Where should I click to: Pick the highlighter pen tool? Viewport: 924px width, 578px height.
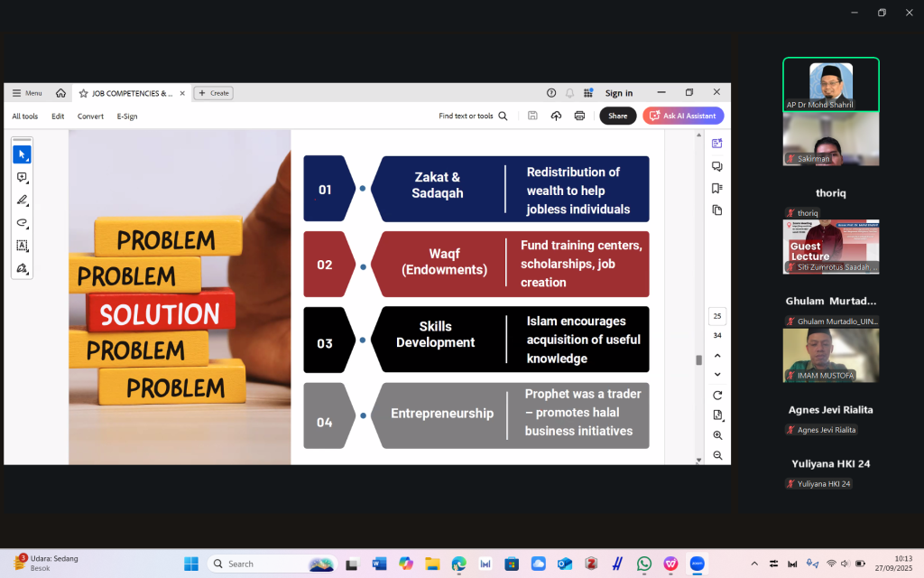tap(22, 200)
